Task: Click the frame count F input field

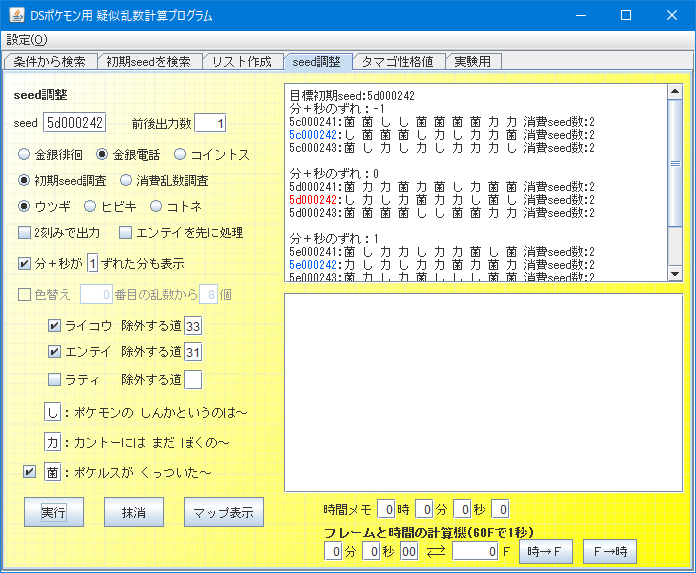Action: coord(475,552)
